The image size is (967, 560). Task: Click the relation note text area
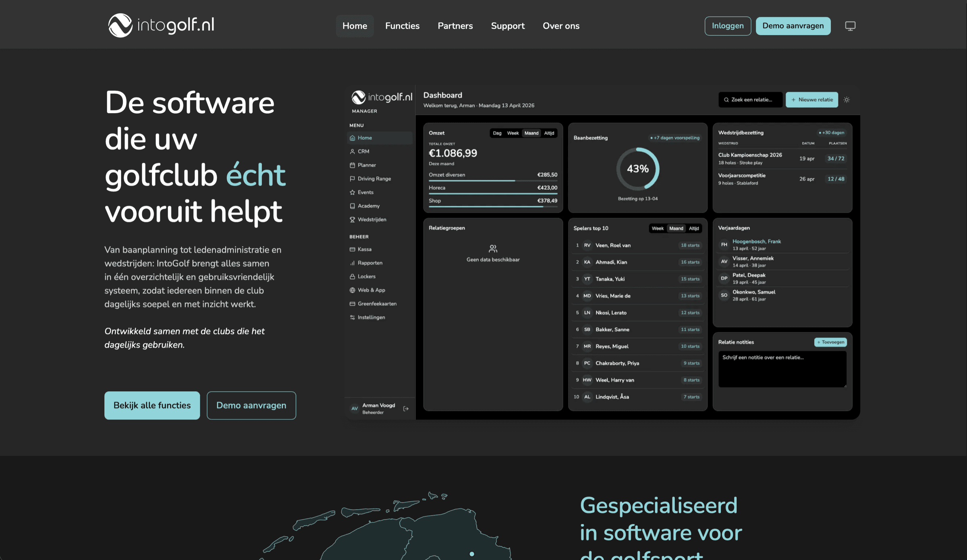click(x=782, y=369)
